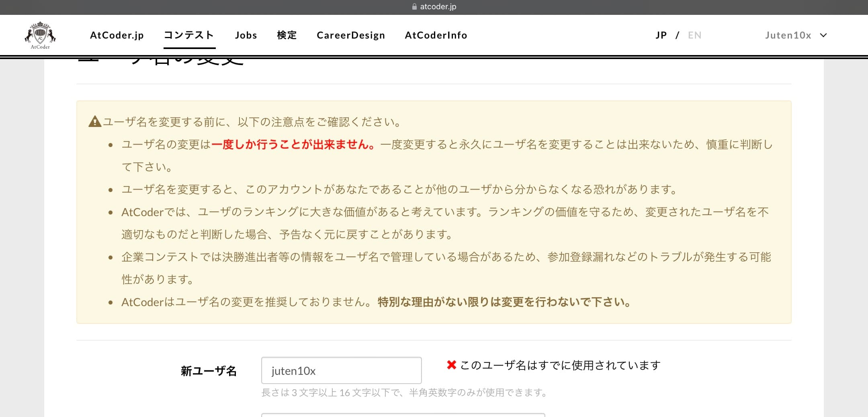Screen dimensions: 868x417
Task: Open the コンテスト tab
Action: (189, 35)
